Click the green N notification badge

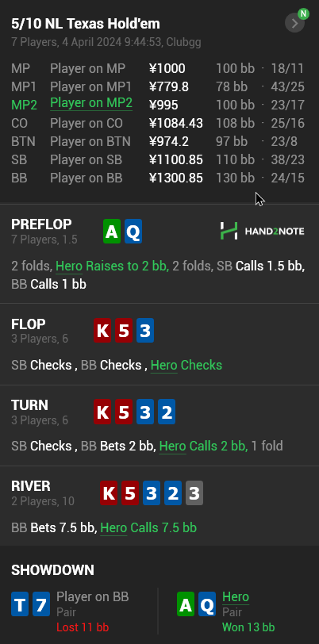click(x=303, y=13)
